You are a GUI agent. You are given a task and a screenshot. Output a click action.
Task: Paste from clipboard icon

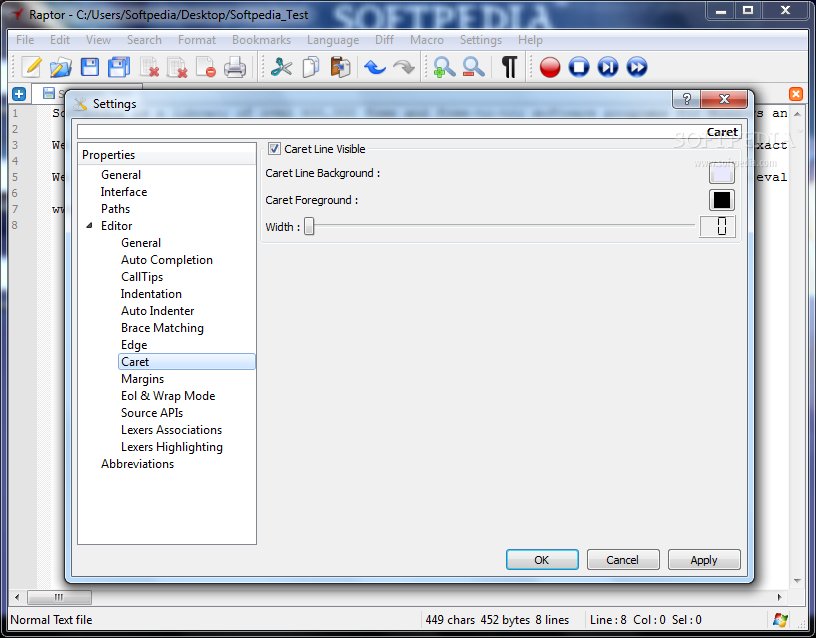[x=340, y=67]
